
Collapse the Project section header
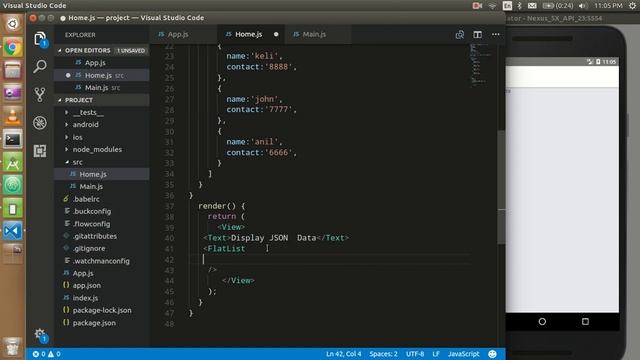102,100
